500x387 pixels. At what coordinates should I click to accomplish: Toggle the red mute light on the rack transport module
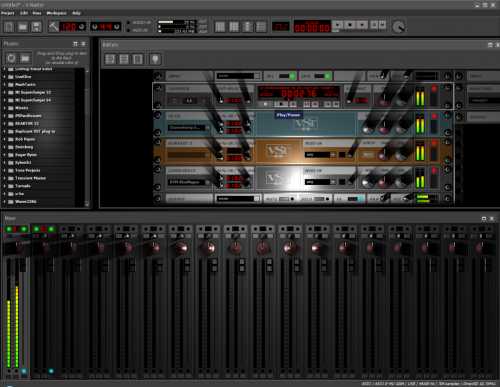pyautogui.click(x=434, y=89)
